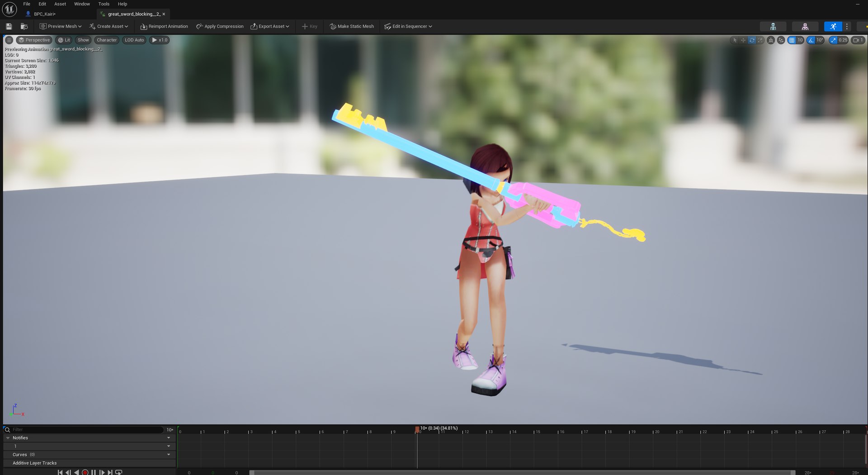Select the Animation mode running-figure icon
The image size is (868, 475).
(x=833, y=26)
